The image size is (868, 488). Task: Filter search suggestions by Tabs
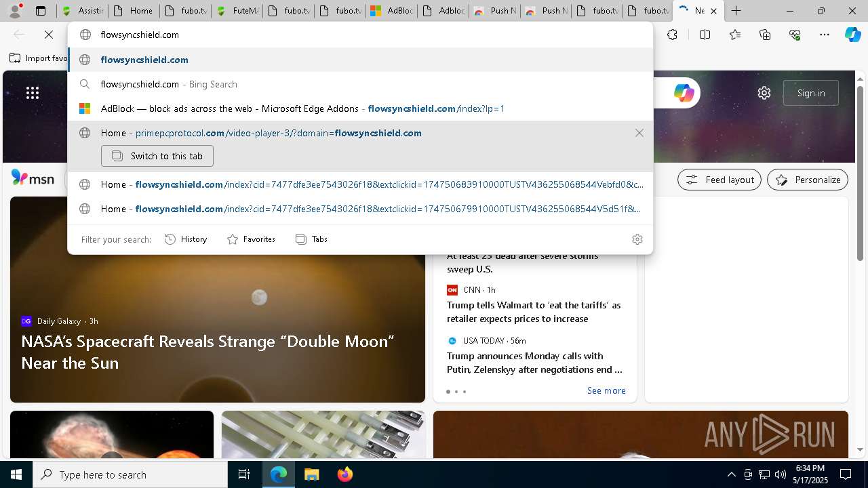pyautogui.click(x=311, y=239)
